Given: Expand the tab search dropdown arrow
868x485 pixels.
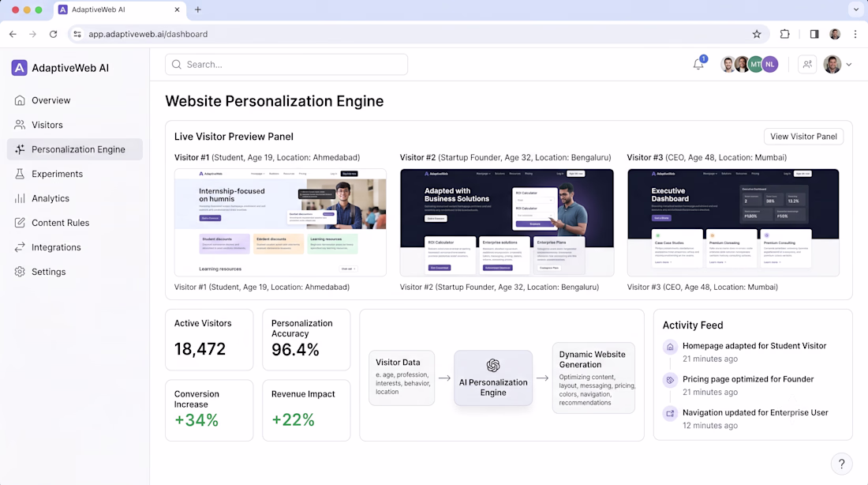Looking at the screenshot, I should (856, 9).
